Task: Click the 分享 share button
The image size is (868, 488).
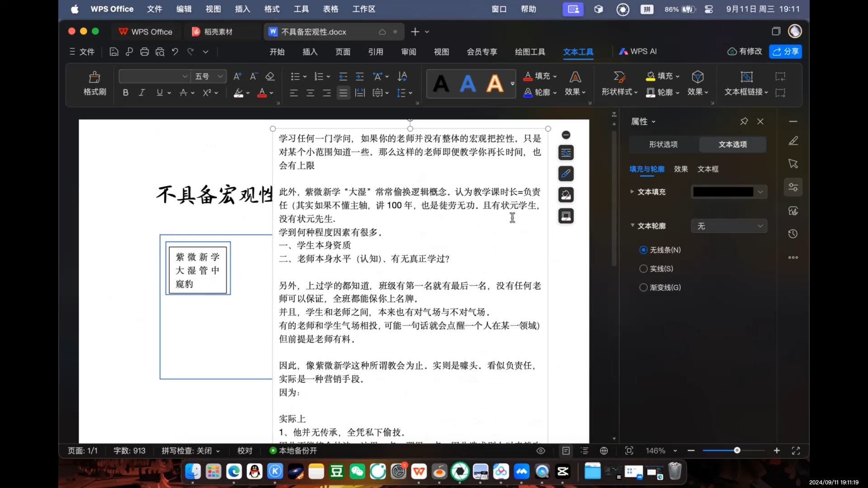Action: coord(786,52)
